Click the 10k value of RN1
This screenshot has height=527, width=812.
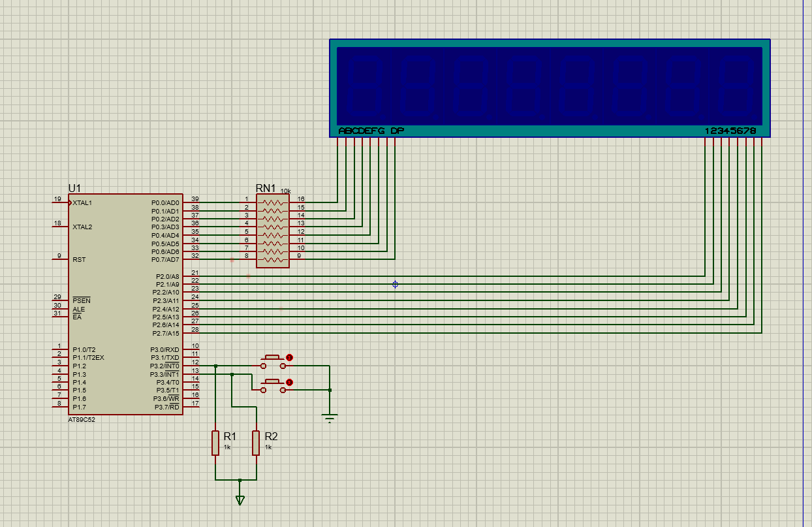coord(286,191)
